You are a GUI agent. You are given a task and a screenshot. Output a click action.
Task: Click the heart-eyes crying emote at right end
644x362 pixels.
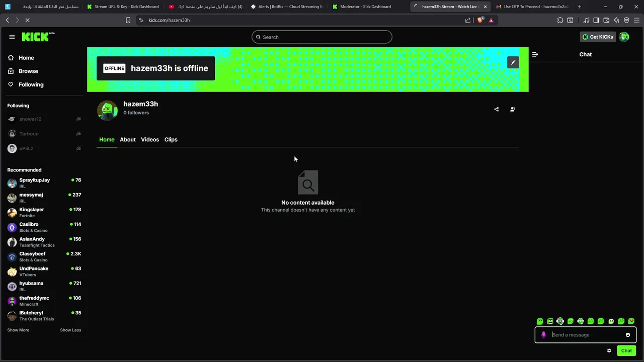pyautogui.click(x=631, y=321)
